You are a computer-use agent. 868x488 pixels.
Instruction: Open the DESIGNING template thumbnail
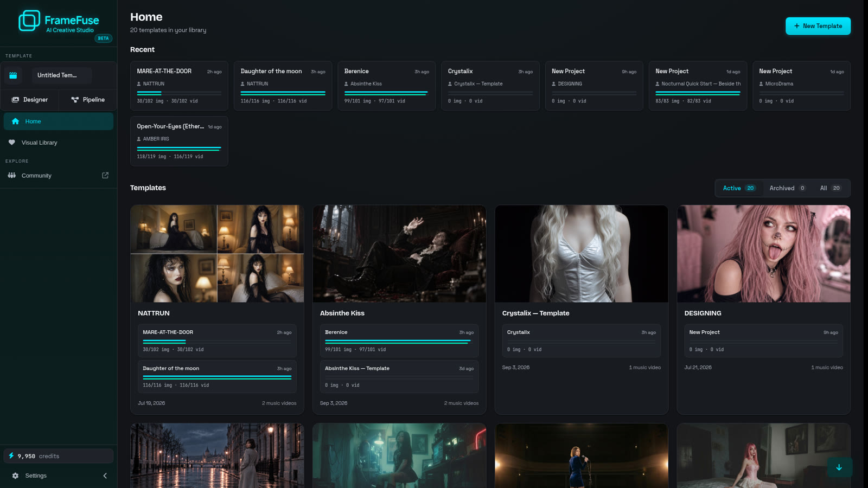pos(763,253)
